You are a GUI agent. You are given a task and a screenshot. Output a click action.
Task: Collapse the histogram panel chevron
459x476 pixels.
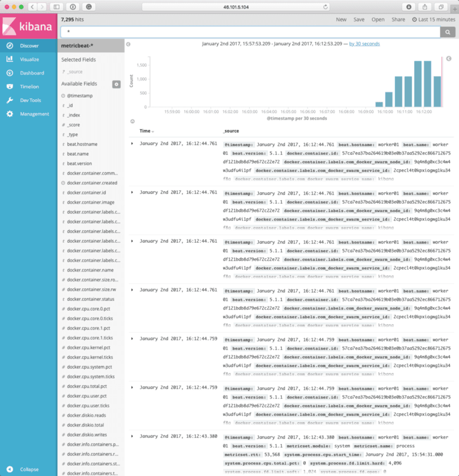(x=449, y=57)
